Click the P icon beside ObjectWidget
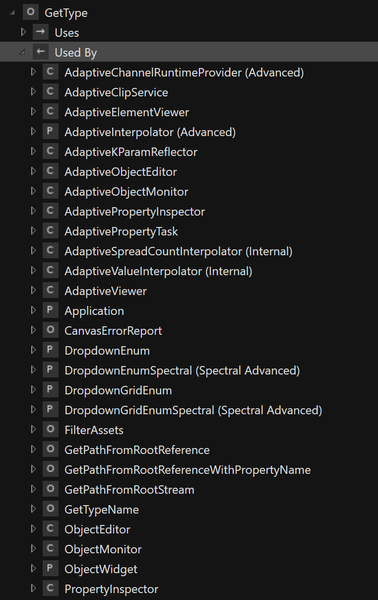 pos(50,569)
